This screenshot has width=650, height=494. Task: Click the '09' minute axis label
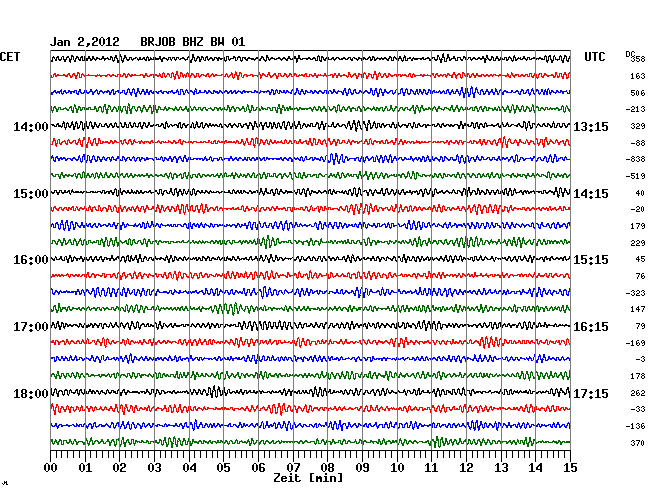362,468
